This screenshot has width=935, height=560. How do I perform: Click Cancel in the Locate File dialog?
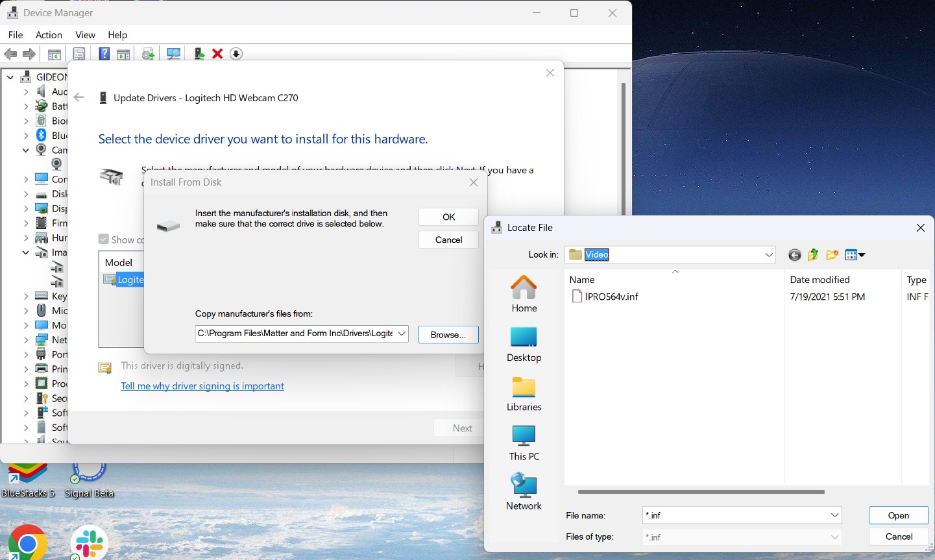899,537
